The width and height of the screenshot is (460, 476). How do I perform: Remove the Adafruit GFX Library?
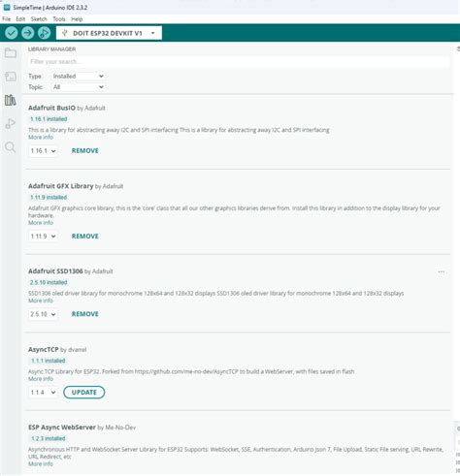(85, 237)
